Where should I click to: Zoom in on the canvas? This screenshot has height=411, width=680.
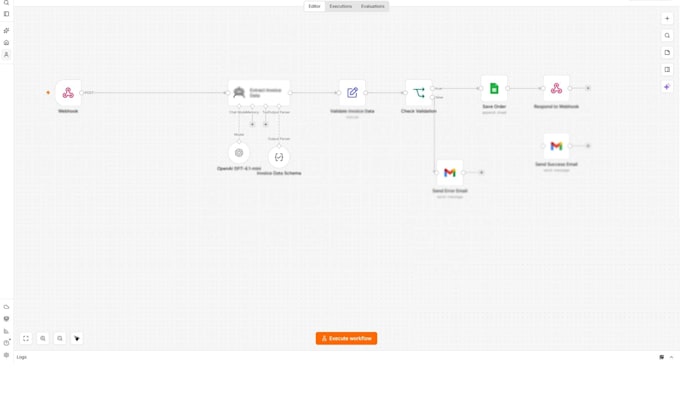point(43,339)
